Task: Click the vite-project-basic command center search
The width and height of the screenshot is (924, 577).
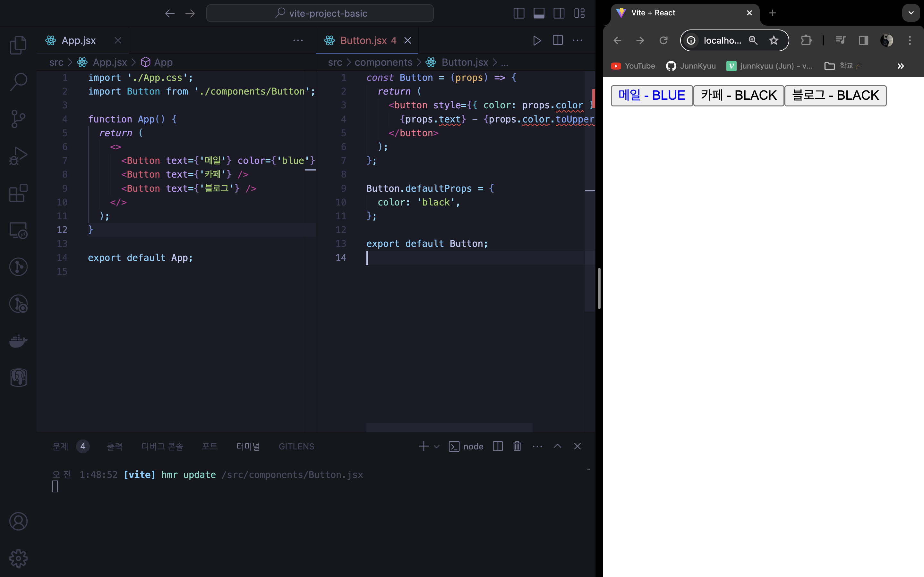Action: (x=320, y=13)
